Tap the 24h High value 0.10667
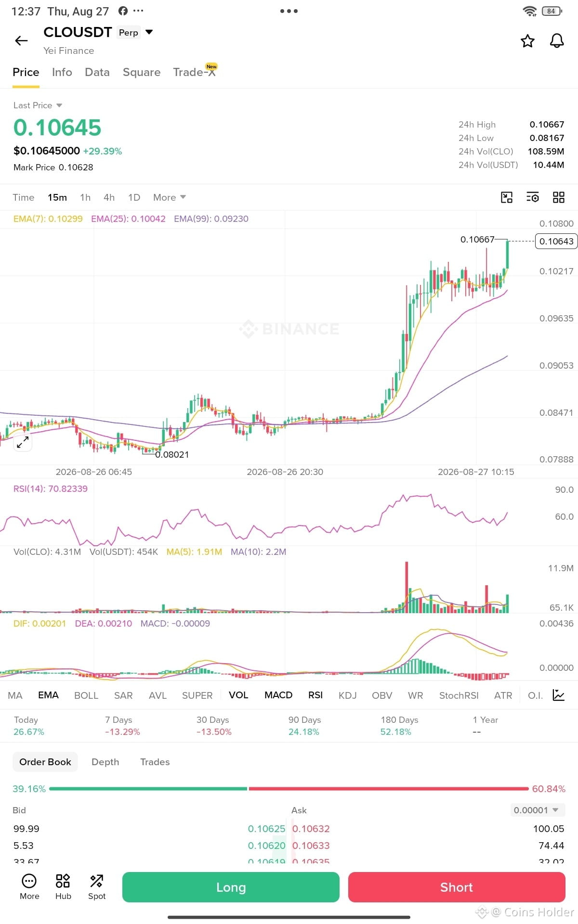This screenshot has width=578, height=924. click(547, 125)
